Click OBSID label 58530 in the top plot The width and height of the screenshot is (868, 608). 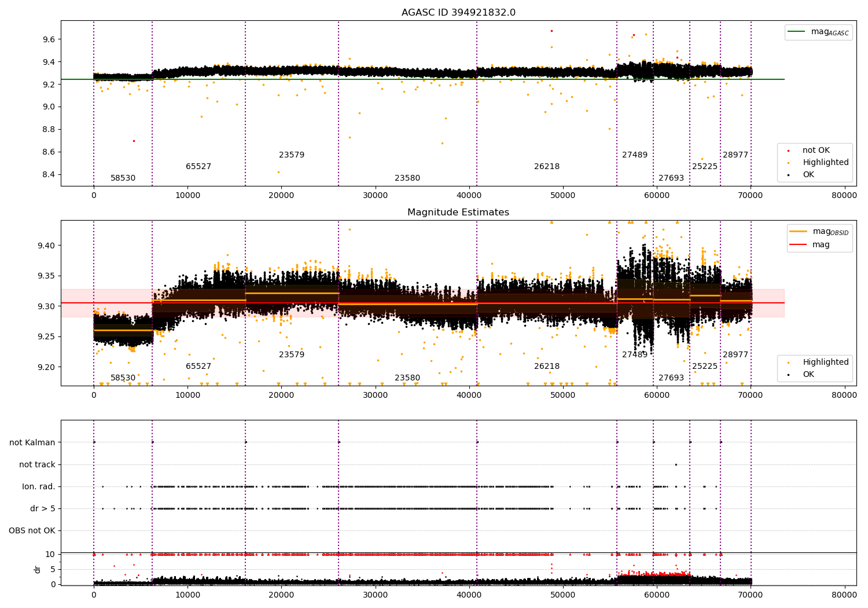(123, 178)
